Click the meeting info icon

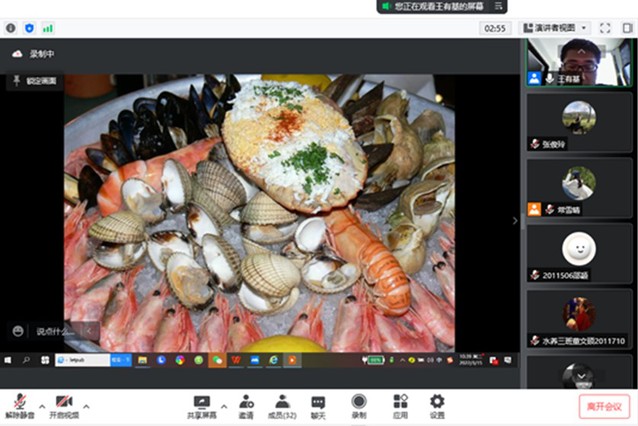(x=11, y=28)
